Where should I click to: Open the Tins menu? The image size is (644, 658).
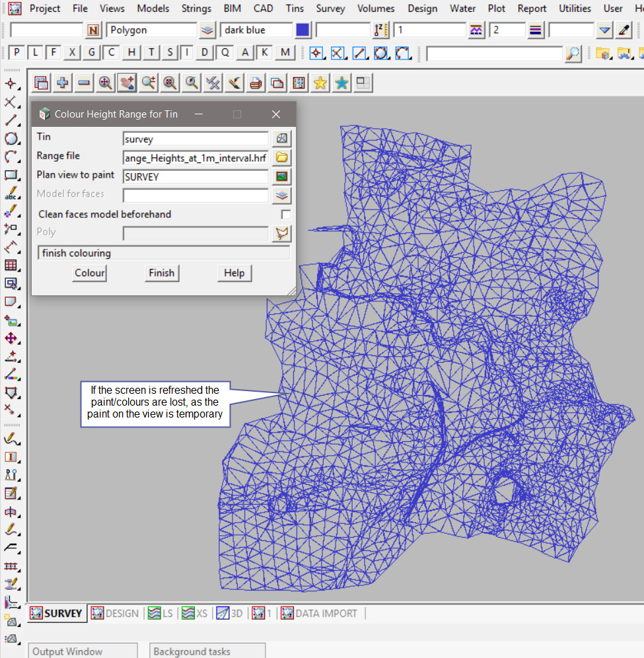click(x=295, y=9)
